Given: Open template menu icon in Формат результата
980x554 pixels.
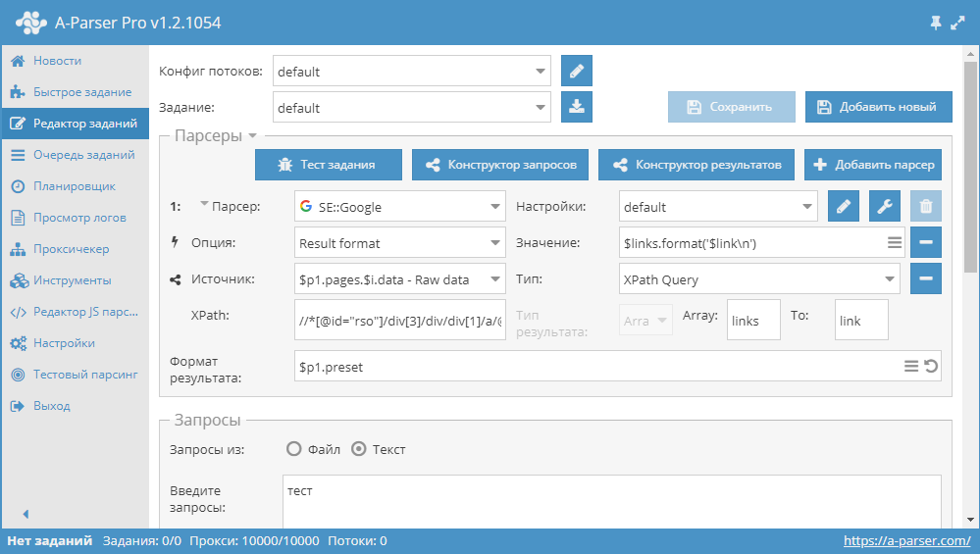Looking at the screenshot, I should click(x=911, y=366).
